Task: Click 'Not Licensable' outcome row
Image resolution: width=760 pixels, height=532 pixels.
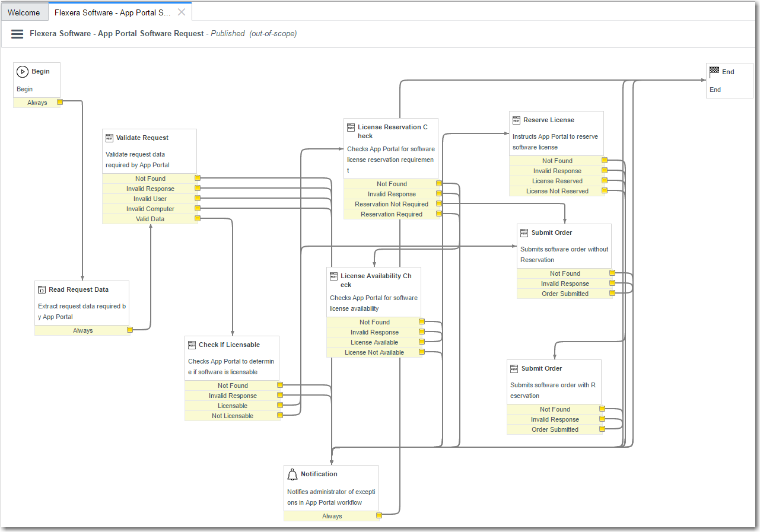Action: pyautogui.click(x=233, y=416)
